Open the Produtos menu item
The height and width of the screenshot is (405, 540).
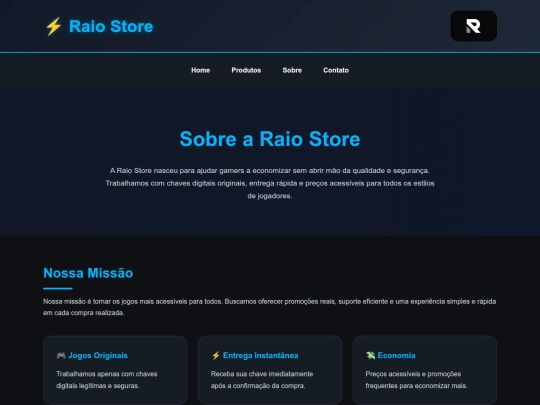coord(246,70)
